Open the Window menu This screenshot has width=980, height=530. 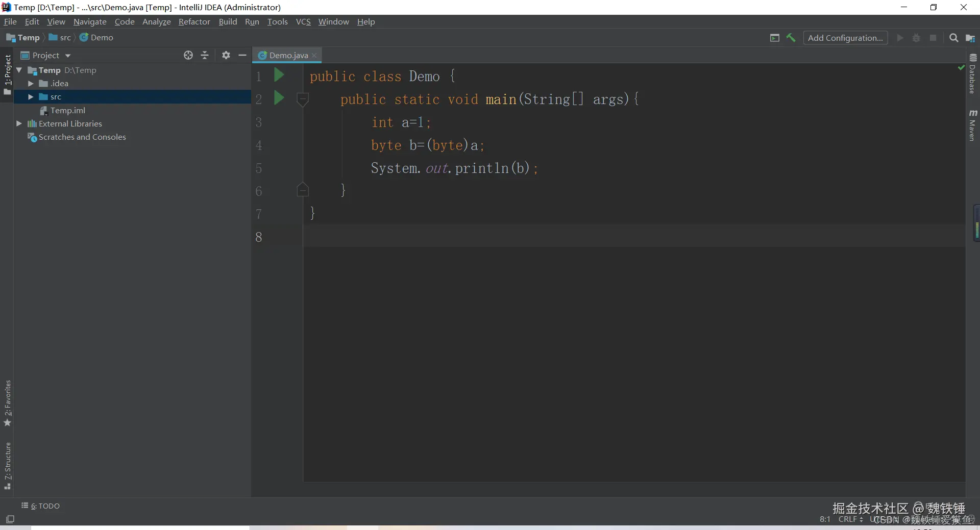pyautogui.click(x=334, y=21)
